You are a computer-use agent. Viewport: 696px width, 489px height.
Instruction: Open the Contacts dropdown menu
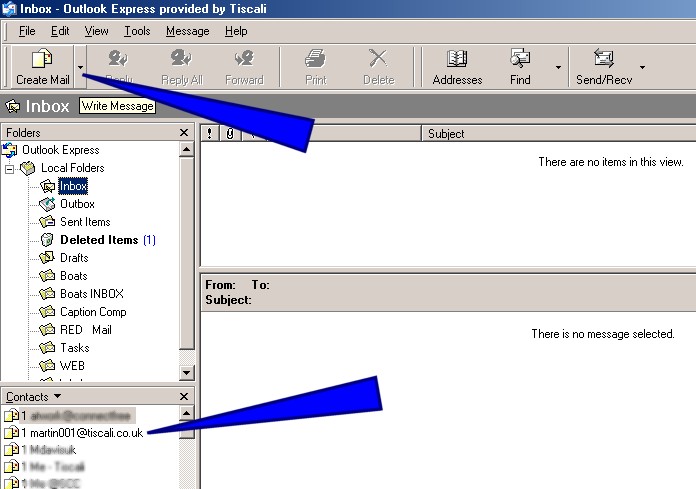click(x=30, y=397)
